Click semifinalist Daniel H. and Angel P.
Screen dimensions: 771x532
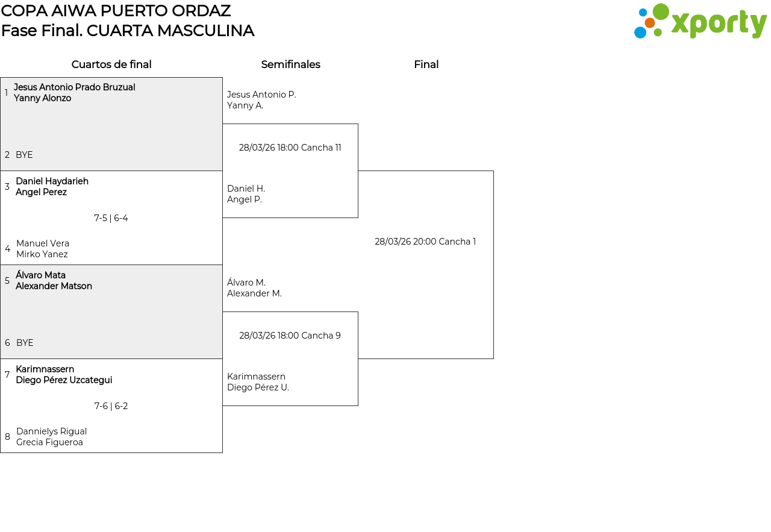click(x=246, y=194)
